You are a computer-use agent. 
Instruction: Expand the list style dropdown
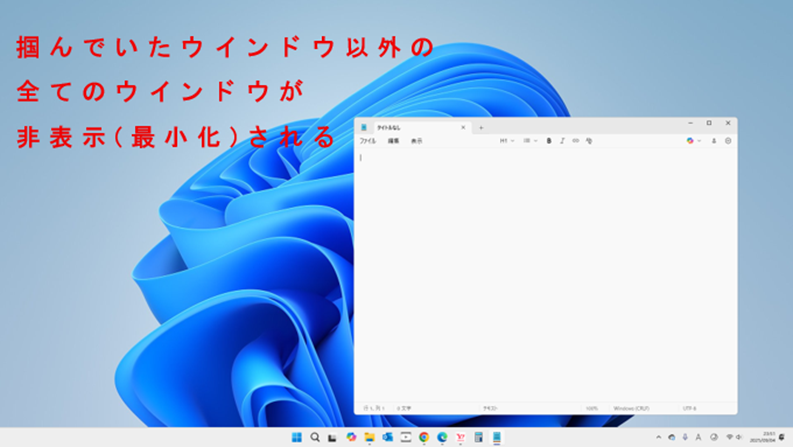click(530, 141)
